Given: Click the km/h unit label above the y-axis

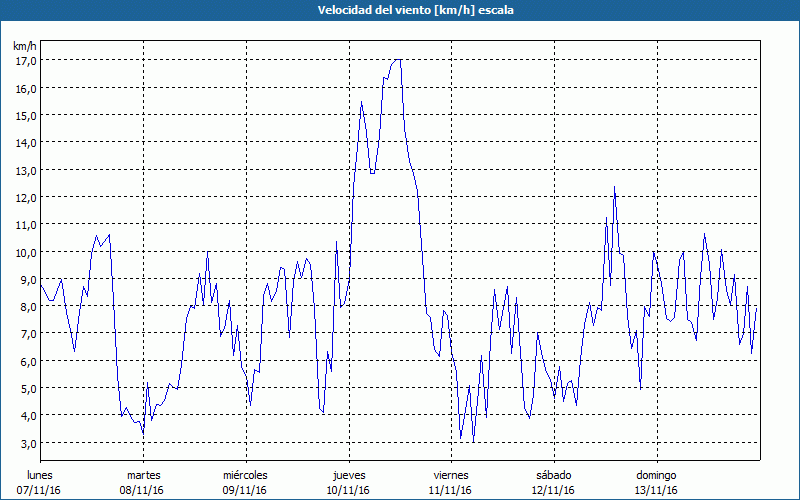Looking at the screenshot, I should (x=25, y=46).
